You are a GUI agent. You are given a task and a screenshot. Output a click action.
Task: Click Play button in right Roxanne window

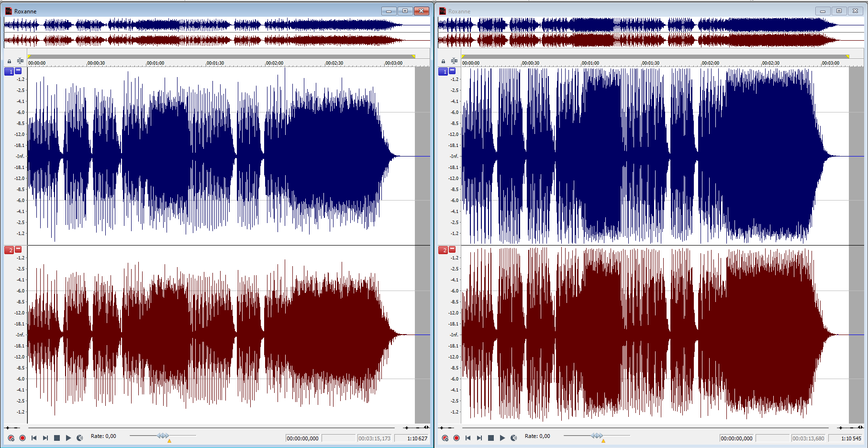[x=502, y=438]
